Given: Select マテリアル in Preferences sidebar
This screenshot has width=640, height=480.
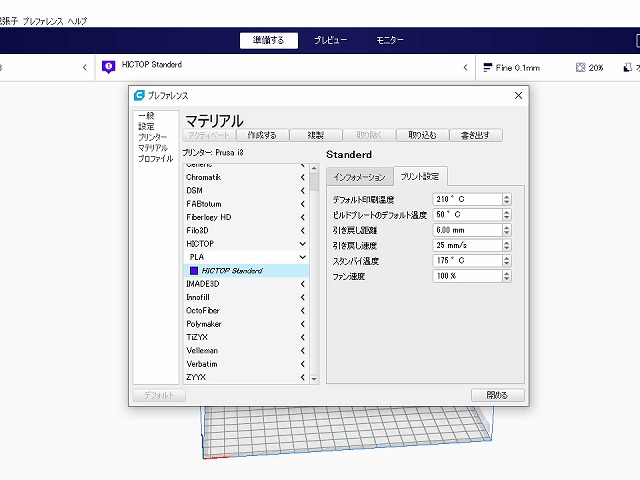Looking at the screenshot, I should 153,148.
